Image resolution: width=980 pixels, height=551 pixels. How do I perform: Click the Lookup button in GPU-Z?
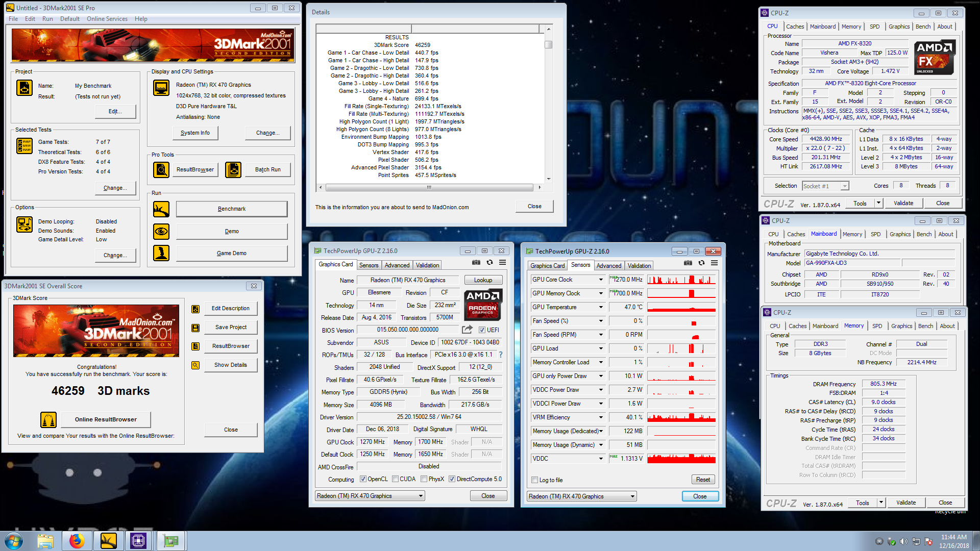click(x=483, y=280)
